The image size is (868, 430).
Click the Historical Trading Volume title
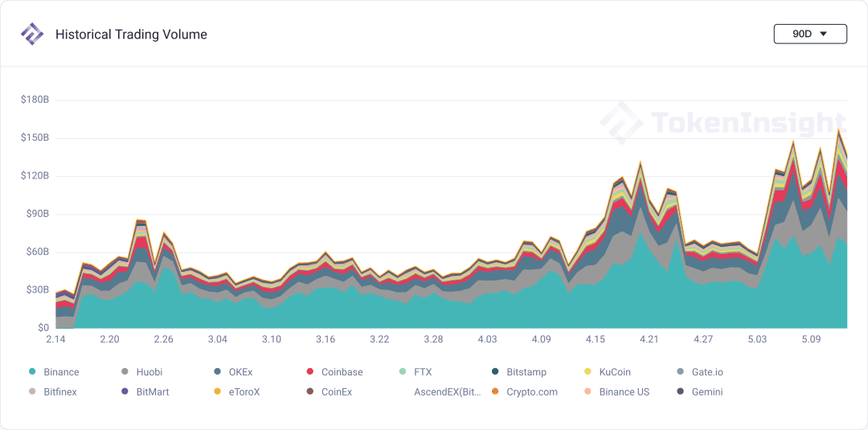coord(131,35)
